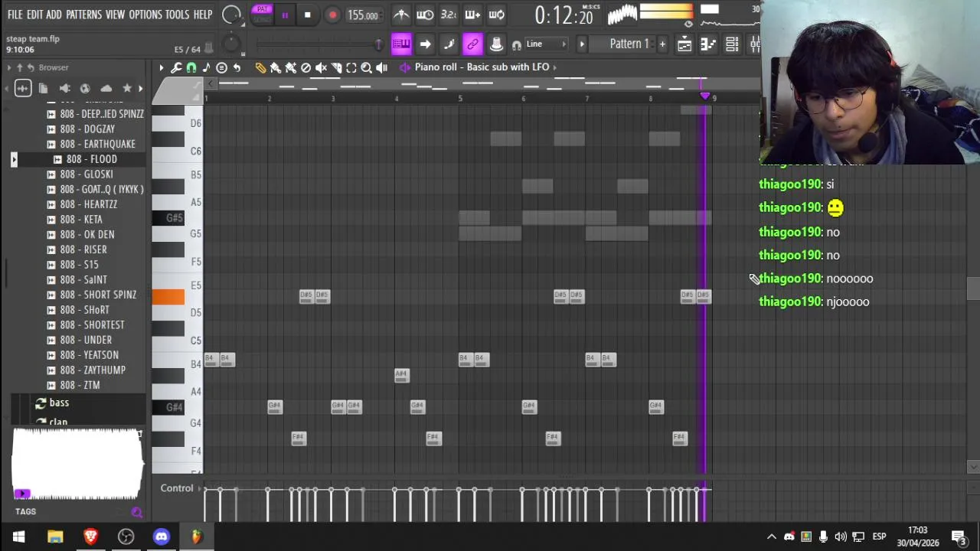Click the G#5 piano key

click(168, 218)
